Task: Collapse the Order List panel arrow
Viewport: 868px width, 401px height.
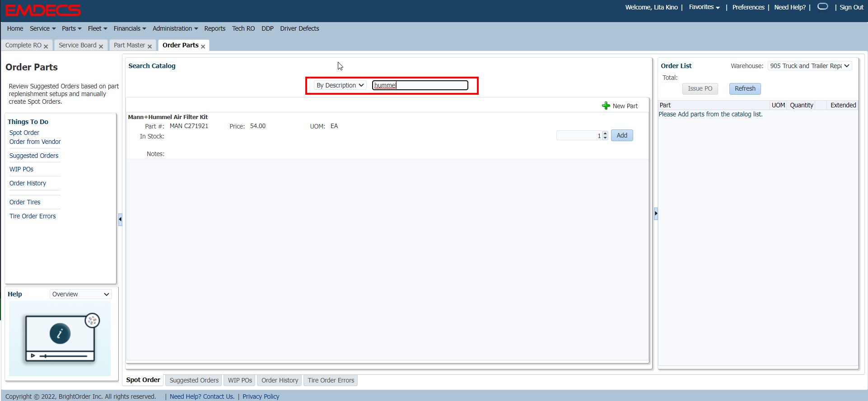Action: [x=656, y=213]
